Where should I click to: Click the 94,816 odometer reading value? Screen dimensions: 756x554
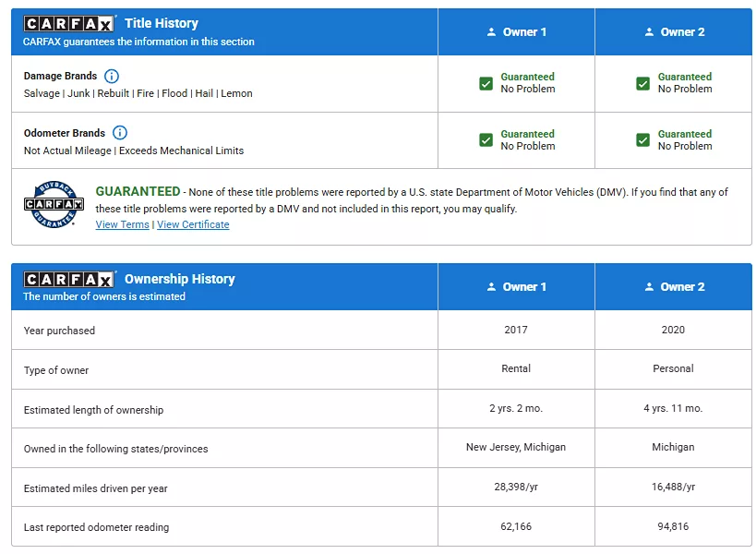coord(673,527)
